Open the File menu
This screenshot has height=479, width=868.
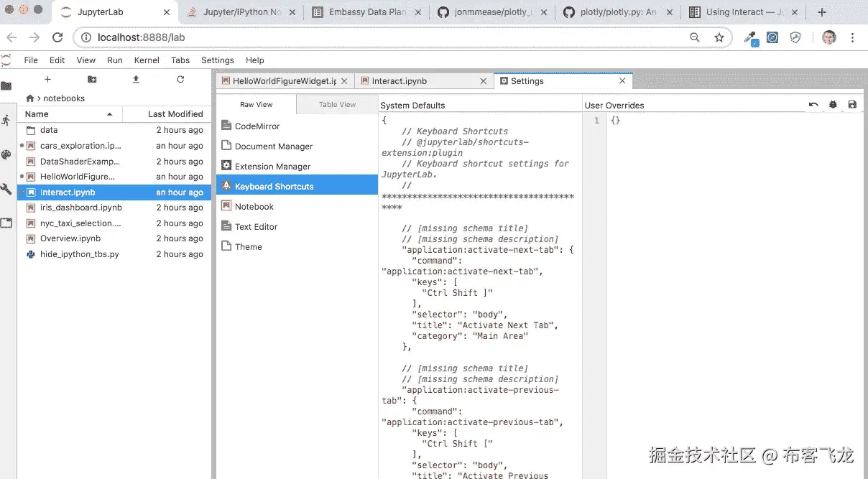point(31,60)
